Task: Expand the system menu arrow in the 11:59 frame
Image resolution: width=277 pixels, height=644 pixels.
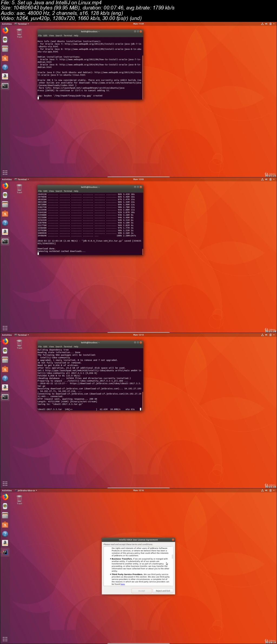Action: pos(274,24)
